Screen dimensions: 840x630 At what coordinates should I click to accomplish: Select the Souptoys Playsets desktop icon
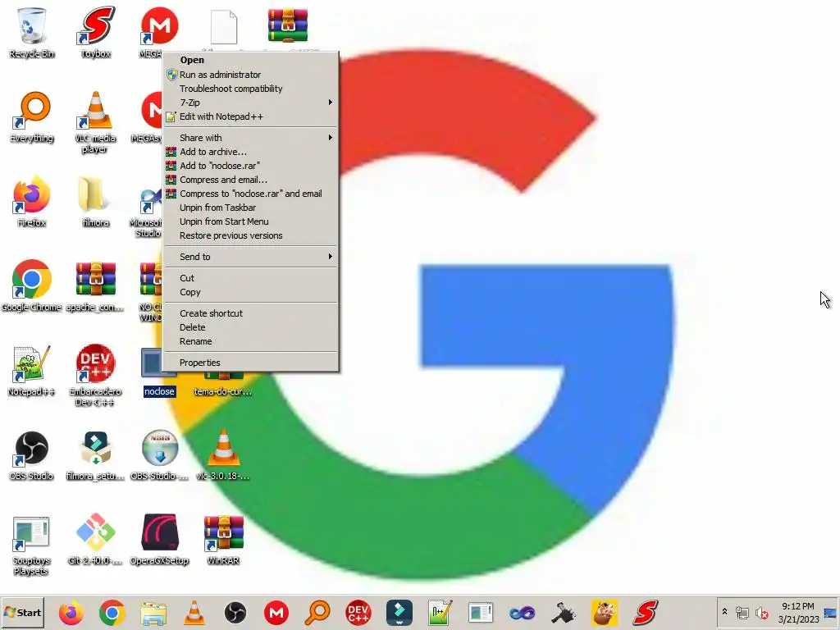[32, 546]
